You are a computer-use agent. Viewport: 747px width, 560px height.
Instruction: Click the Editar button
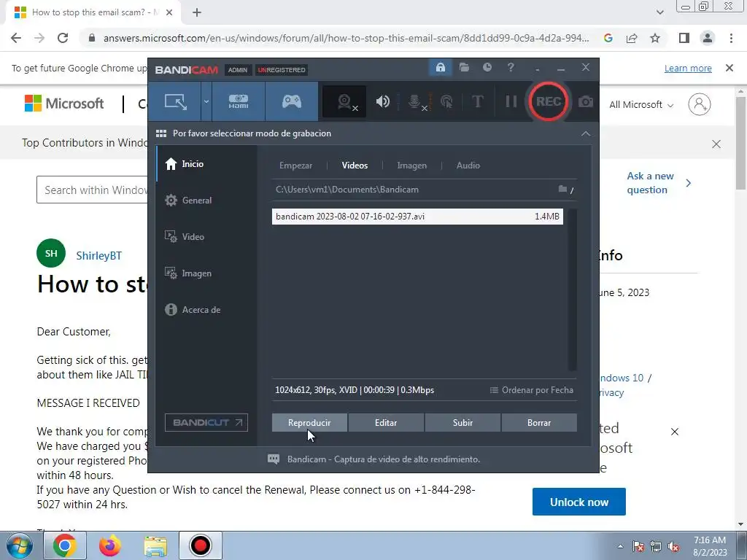(x=386, y=422)
